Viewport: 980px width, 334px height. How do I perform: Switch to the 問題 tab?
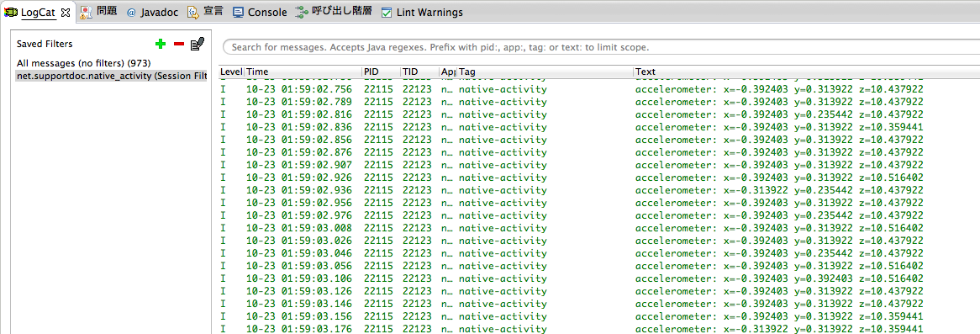coord(107,12)
